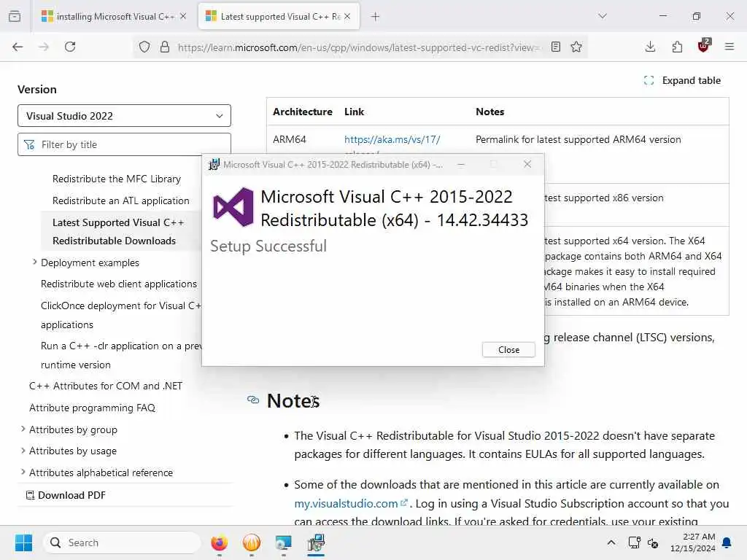
Task: Open 'Attribute programming FAQ' item
Action: click(93, 408)
